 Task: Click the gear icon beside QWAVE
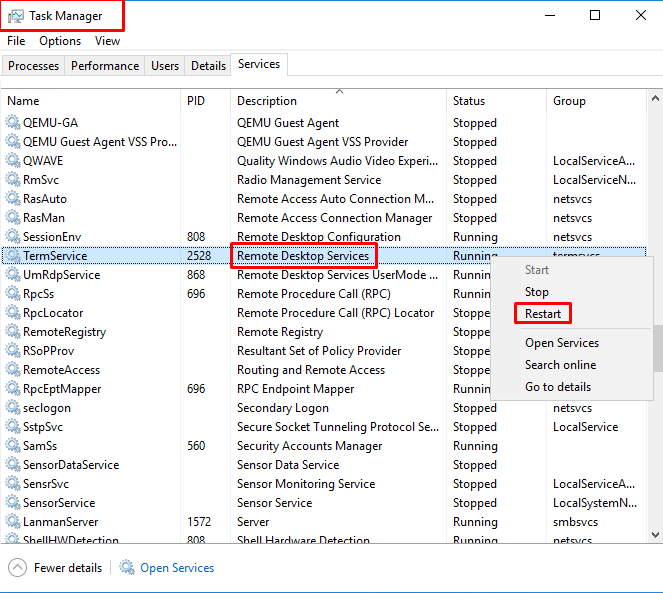tap(13, 160)
